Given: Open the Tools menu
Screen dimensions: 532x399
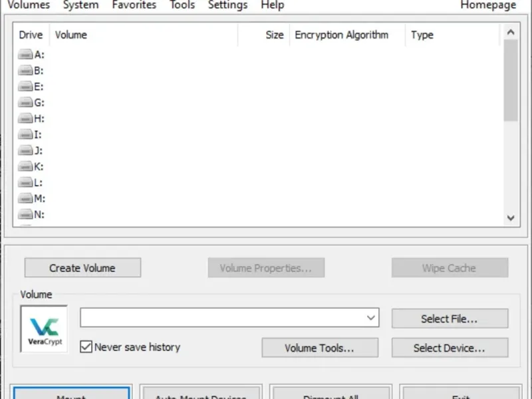Looking at the screenshot, I should (x=182, y=5).
